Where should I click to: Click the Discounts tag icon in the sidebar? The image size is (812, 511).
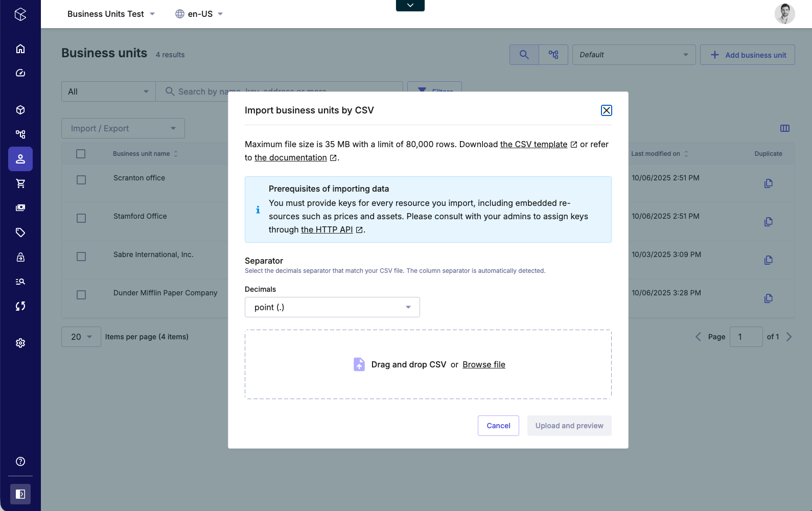point(20,233)
